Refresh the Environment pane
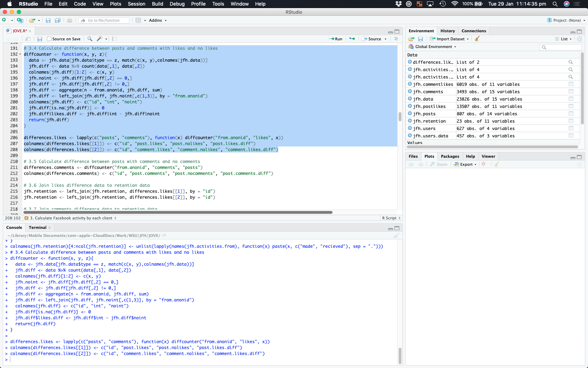This screenshot has width=588, height=368. coord(579,39)
